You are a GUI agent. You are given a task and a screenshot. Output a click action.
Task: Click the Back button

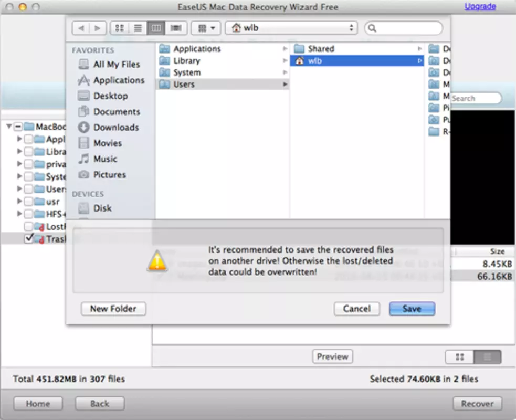tap(100, 404)
